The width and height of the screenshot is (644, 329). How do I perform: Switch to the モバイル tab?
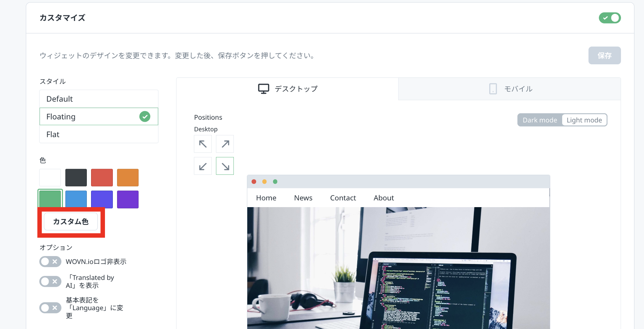[510, 89]
